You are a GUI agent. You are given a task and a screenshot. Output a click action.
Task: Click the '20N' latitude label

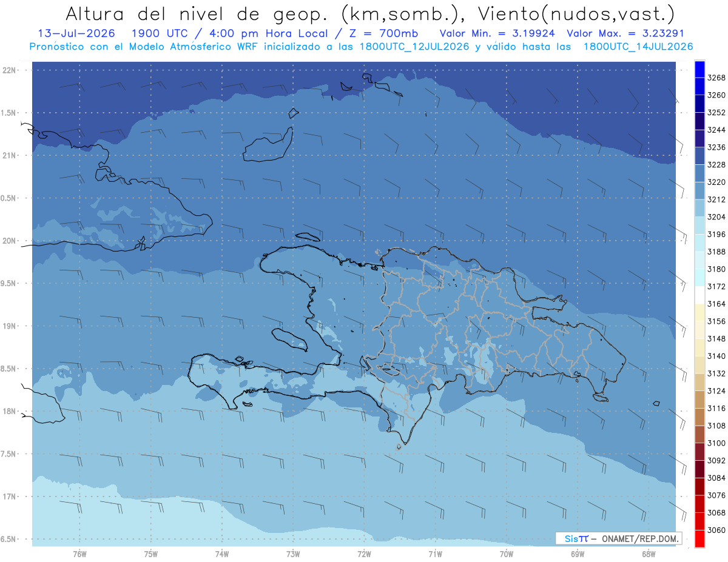point(8,241)
